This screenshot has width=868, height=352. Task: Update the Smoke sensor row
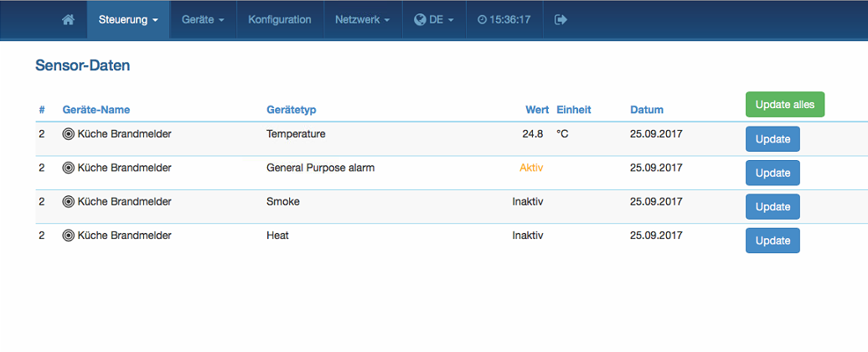772,206
